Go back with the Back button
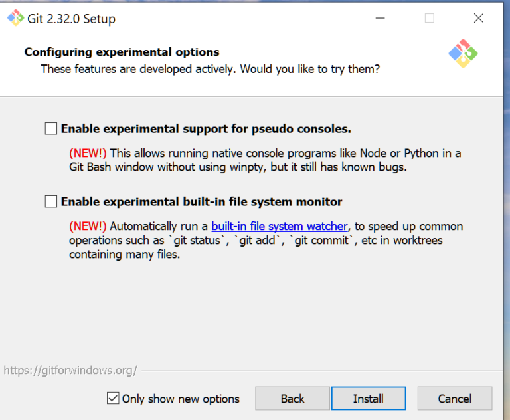This screenshot has height=420, width=510. 292,399
